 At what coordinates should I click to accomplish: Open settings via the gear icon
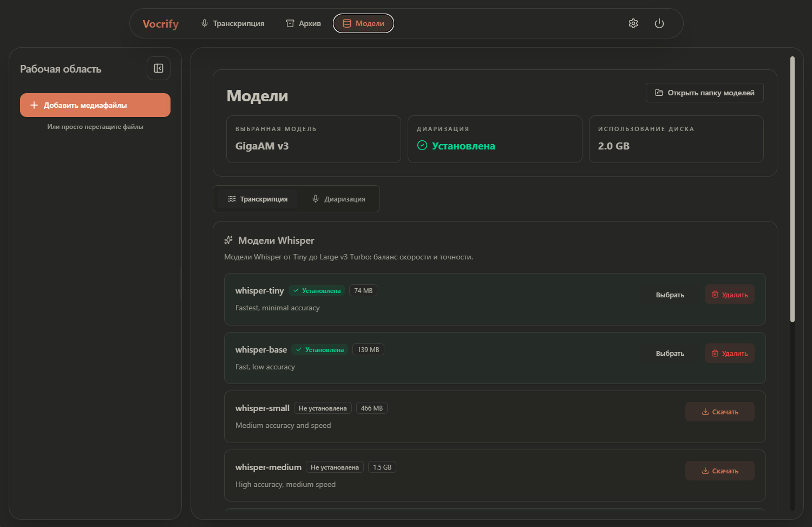tap(633, 23)
